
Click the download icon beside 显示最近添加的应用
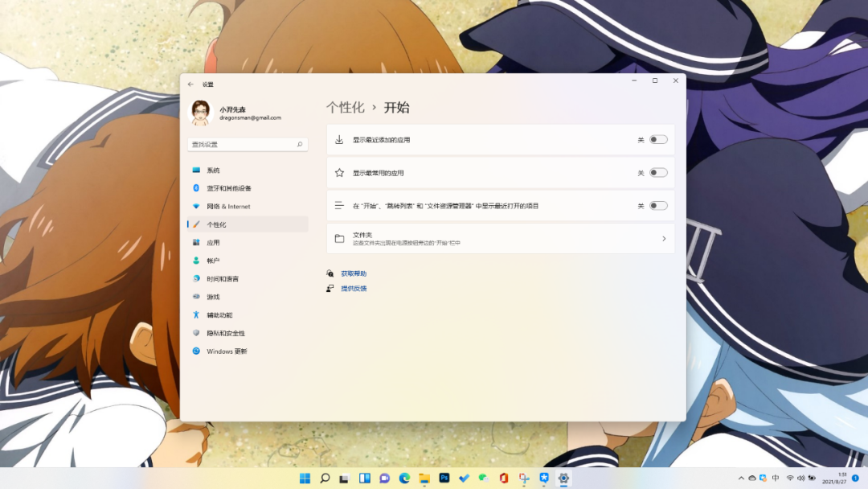coord(339,140)
